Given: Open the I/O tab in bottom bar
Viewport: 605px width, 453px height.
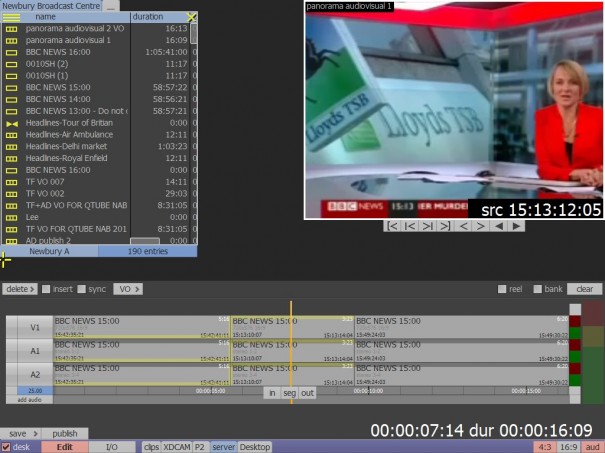Looking at the screenshot, I should coord(111,447).
